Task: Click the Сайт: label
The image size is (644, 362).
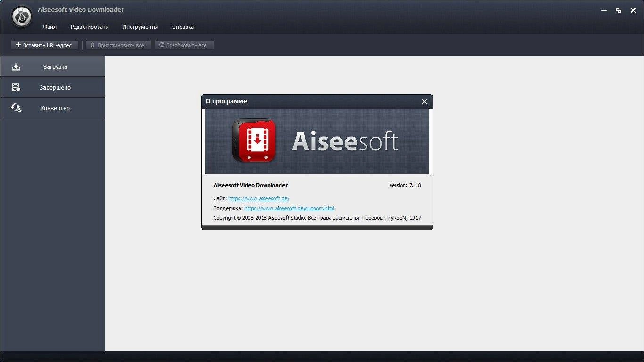Action: (220, 198)
